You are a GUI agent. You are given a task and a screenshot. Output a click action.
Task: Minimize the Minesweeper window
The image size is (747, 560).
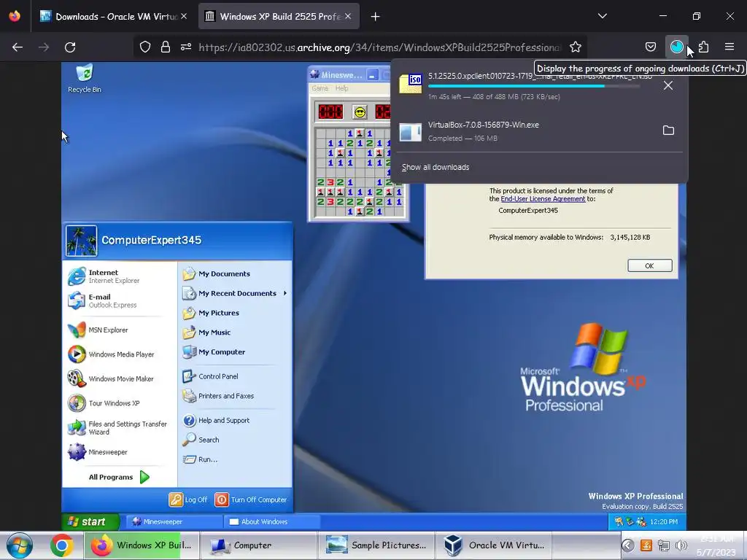(x=373, y=75)
